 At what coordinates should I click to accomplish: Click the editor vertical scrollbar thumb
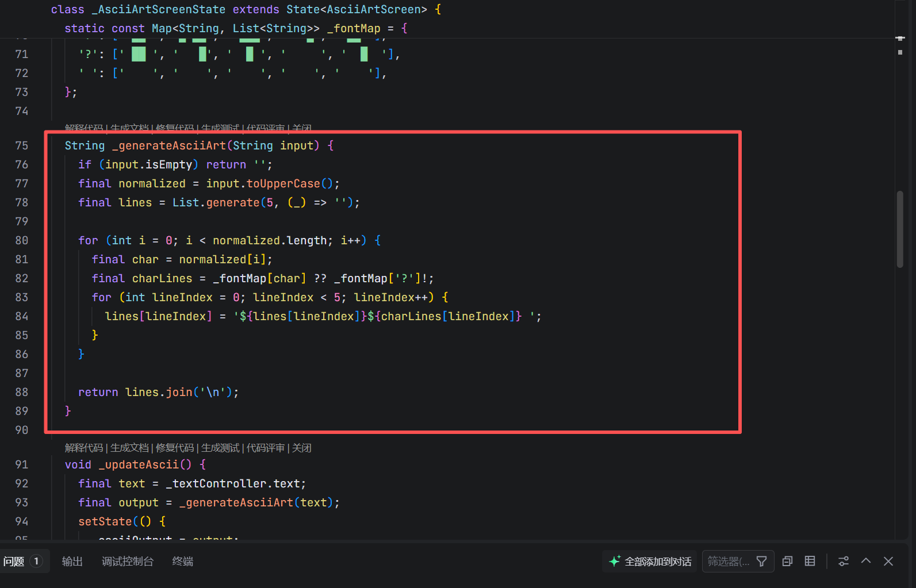pyautogui.click(x=900, y=229)
